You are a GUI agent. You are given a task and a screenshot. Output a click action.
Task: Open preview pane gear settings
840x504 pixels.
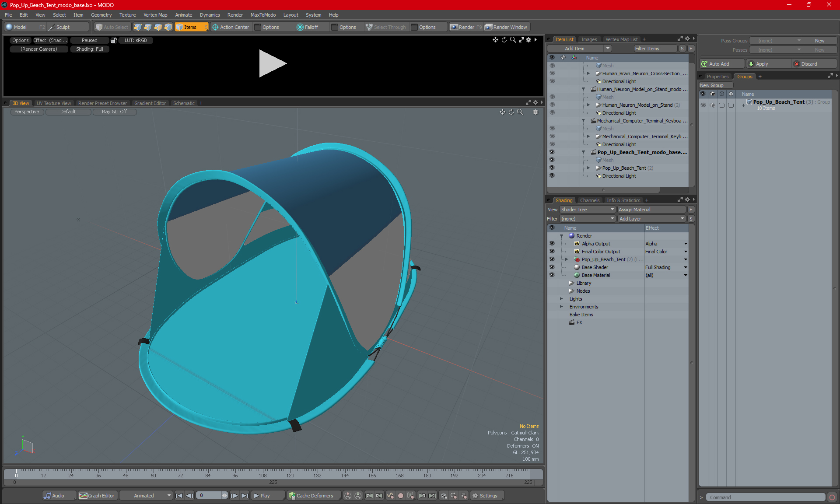pos(528,40)
